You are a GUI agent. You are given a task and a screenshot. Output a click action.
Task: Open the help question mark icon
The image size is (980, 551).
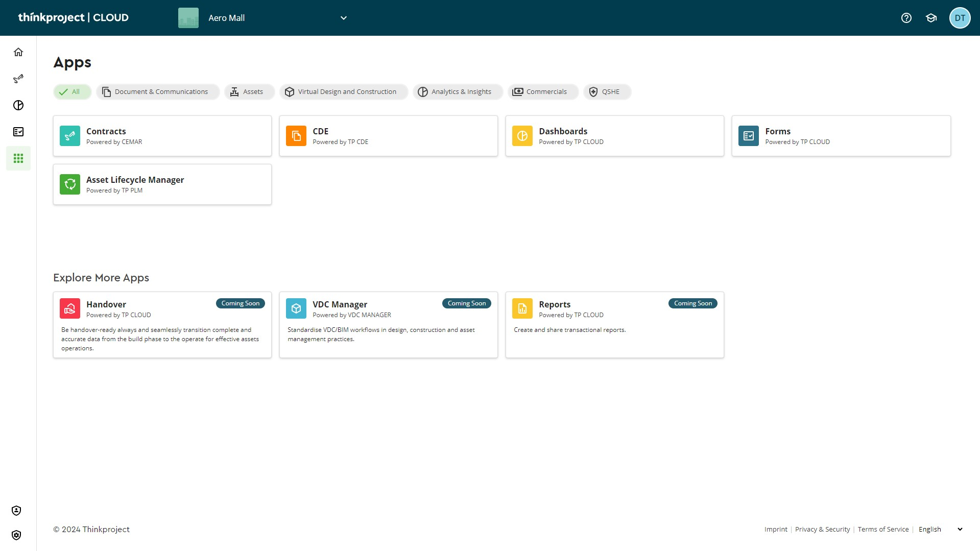click(906, 18)
